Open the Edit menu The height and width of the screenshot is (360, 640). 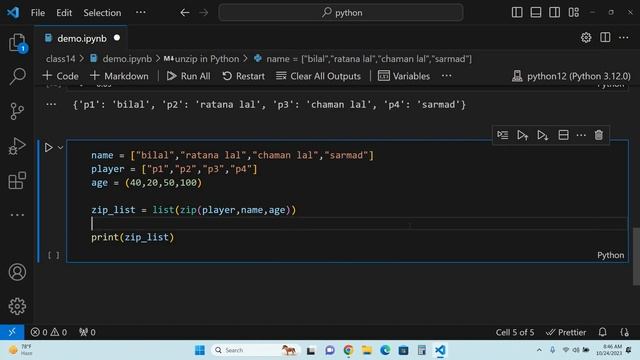(64, 13)
